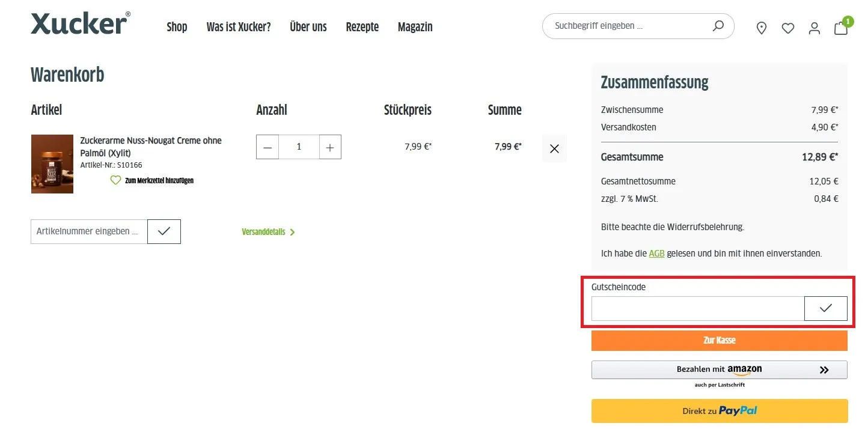
Task: Submit the Gutscheincode via the checkmark icon
Action: pos(826,308)
